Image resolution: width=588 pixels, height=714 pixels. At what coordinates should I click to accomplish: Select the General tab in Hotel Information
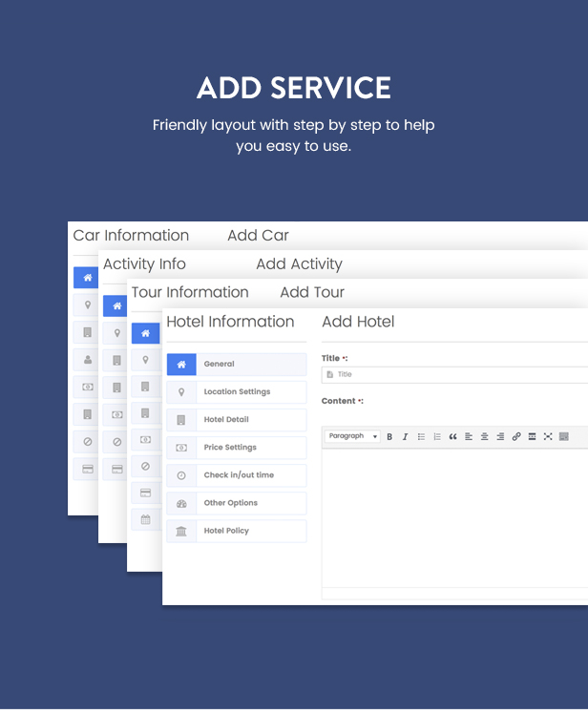coord(237,365)
